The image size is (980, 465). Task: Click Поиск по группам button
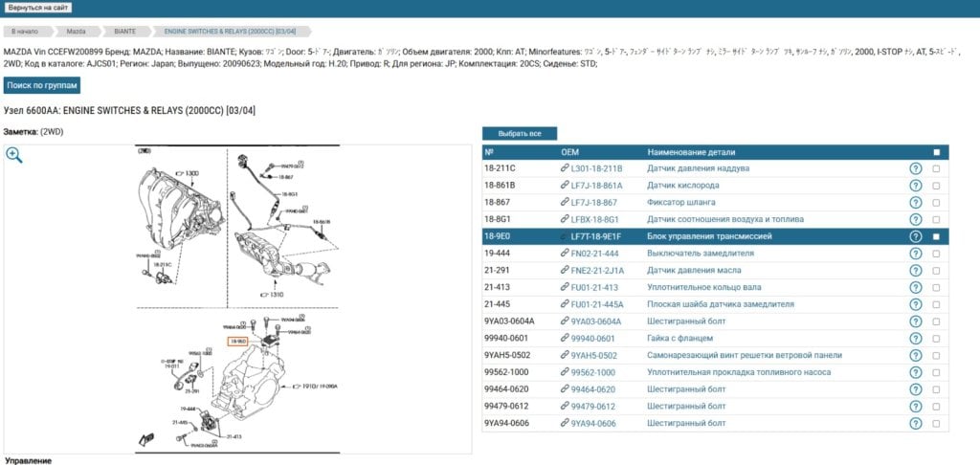(42, 85)
